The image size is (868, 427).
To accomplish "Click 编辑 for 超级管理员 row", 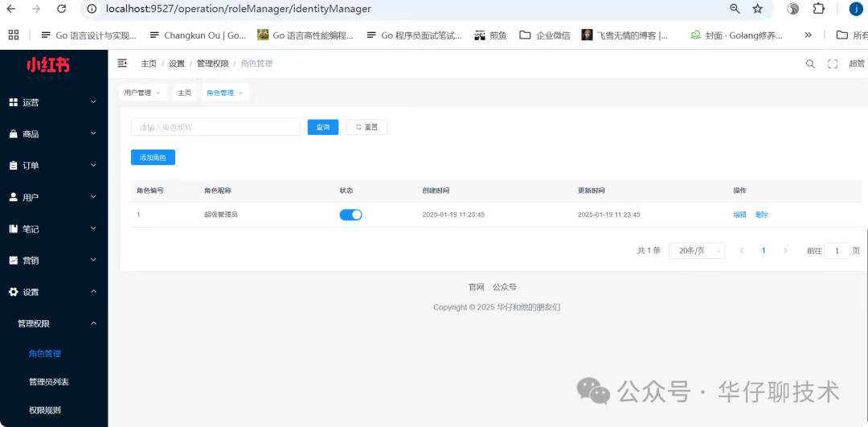I will pyautogui.click(x=739, y=215).
